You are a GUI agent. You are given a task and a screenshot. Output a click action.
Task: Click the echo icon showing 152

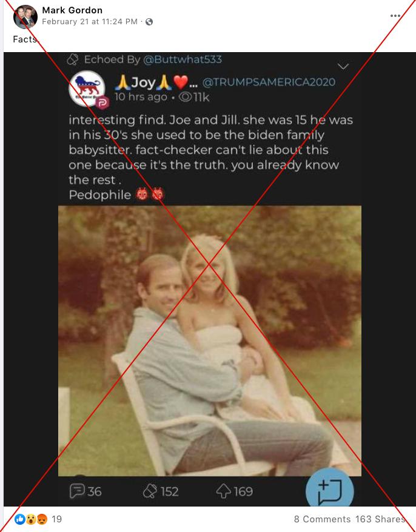[150, 491]
